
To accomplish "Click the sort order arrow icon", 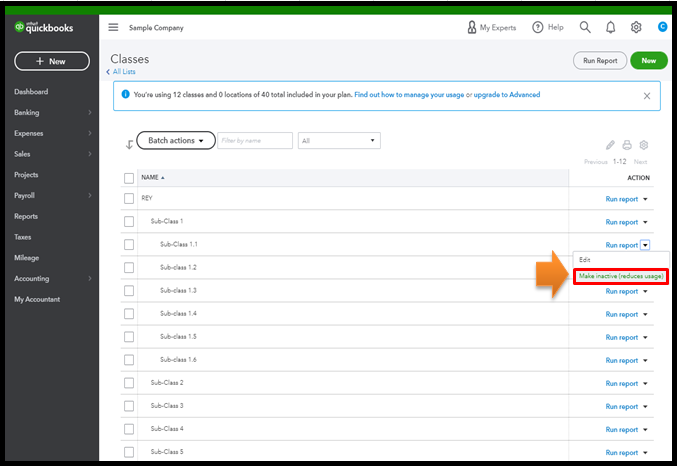I will point(129,145).
